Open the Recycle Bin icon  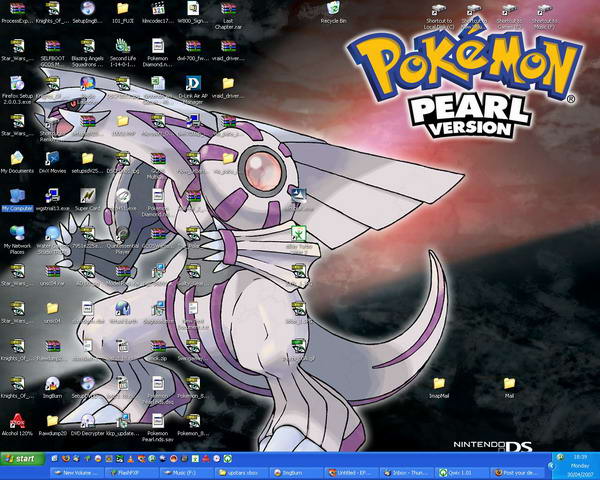tap(333, 13)
